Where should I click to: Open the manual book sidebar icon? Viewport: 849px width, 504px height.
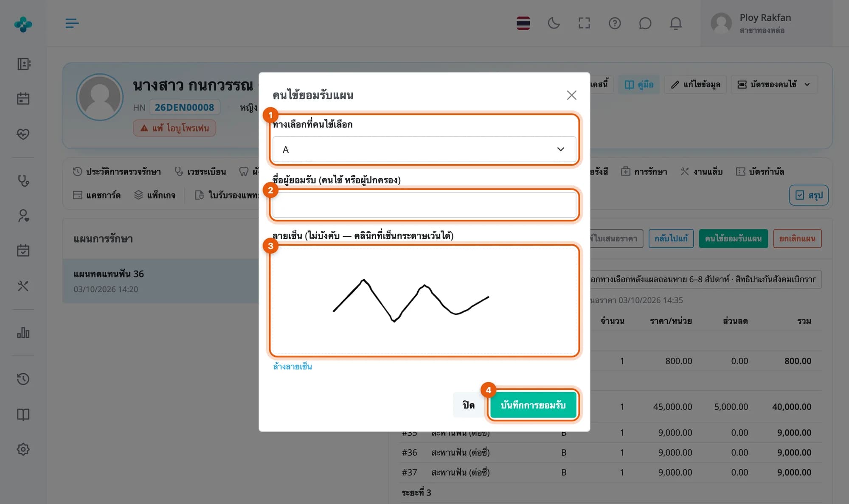[x=23, y=414]
